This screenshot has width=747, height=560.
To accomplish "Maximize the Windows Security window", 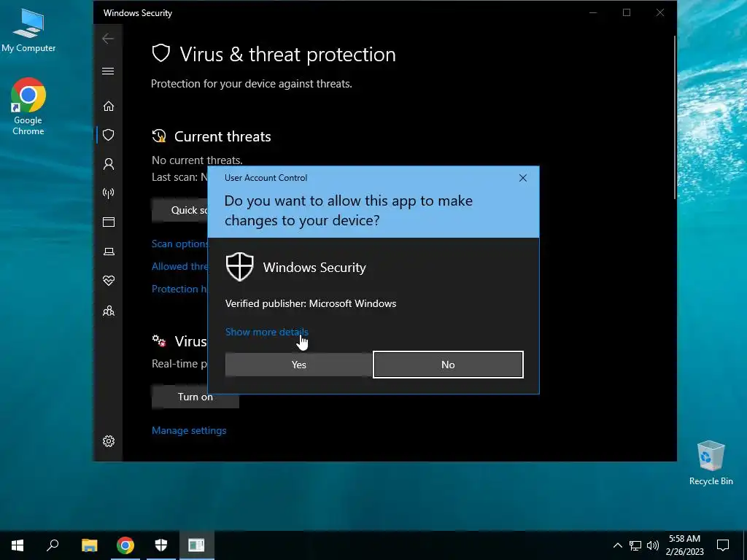I will (x=627, y=13).
